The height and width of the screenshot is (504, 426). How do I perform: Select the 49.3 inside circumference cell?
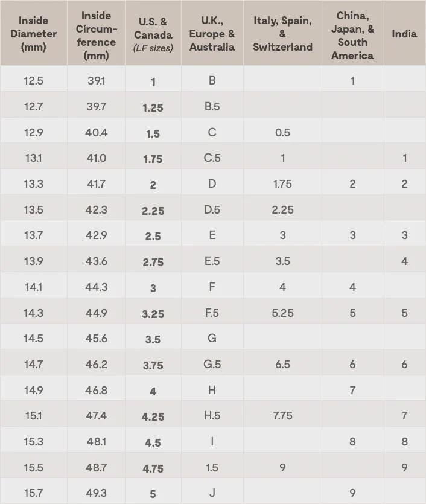tap(97, 493)
